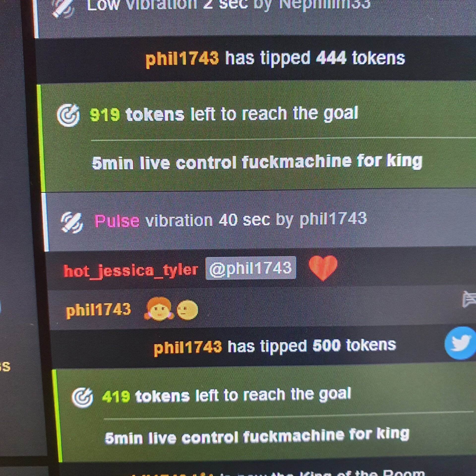The width and height of the screenshot is (476, 476).
Task: Click the red heart emoji
Action: [323, 267]
